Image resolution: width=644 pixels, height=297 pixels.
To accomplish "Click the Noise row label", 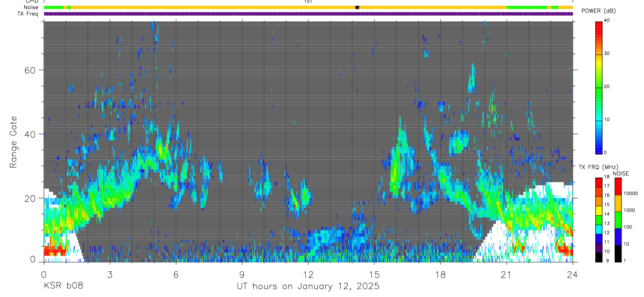I will 31,7.
